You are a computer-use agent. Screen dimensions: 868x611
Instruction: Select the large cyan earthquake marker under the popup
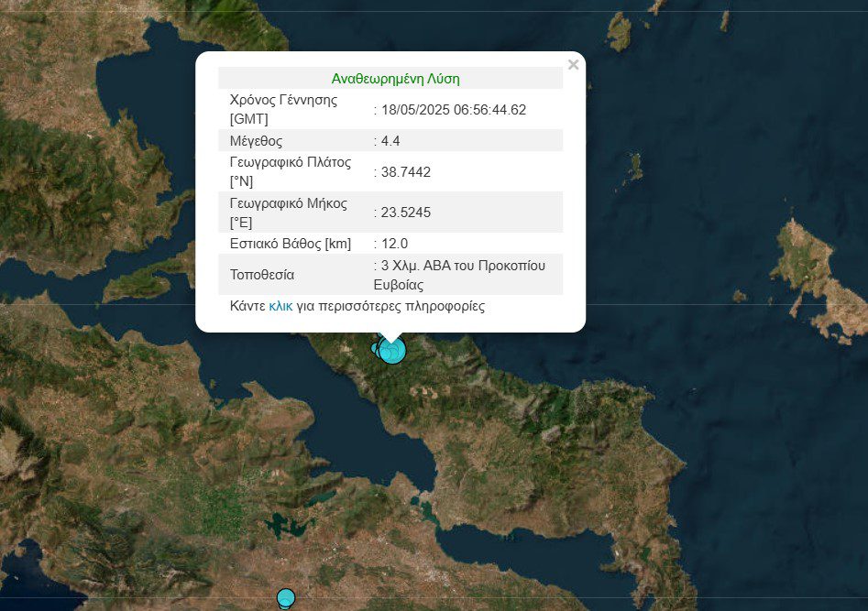pyautogui.click(x=392, y=350)
